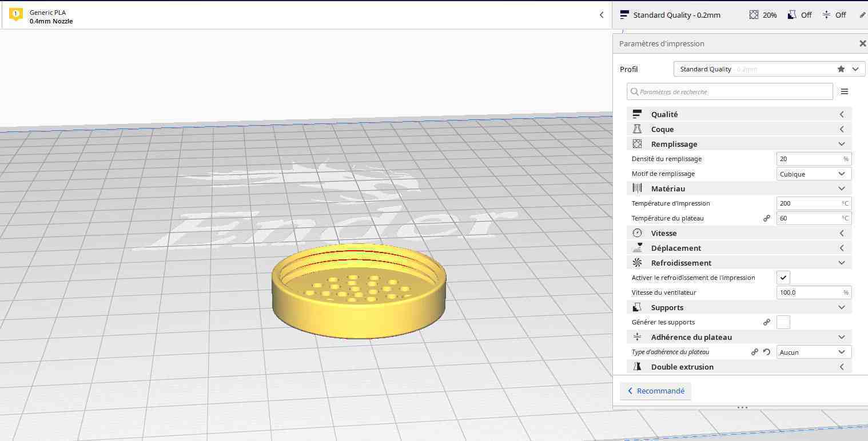Click the link icon next to Température du plateau

(767, 218)
